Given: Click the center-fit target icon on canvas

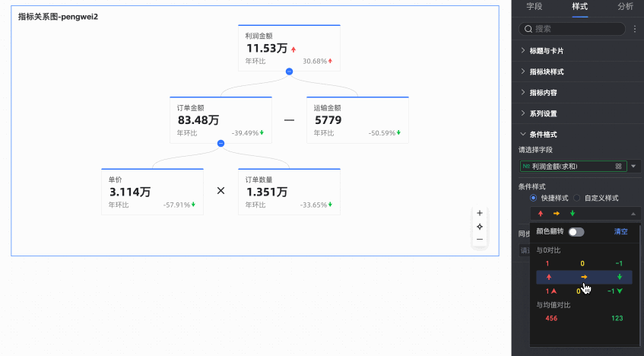Looking at the screenshot, I should pos(479,227).
